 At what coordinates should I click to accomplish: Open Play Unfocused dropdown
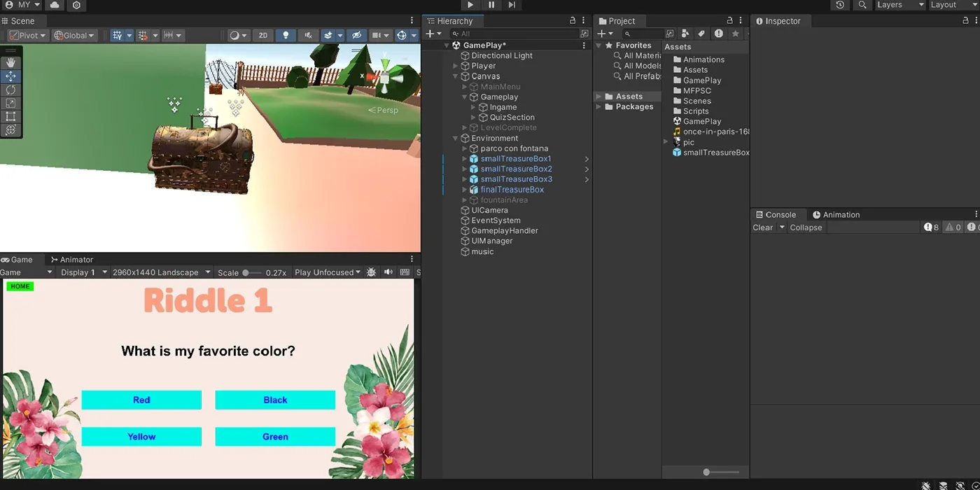(x=327, y=272)
